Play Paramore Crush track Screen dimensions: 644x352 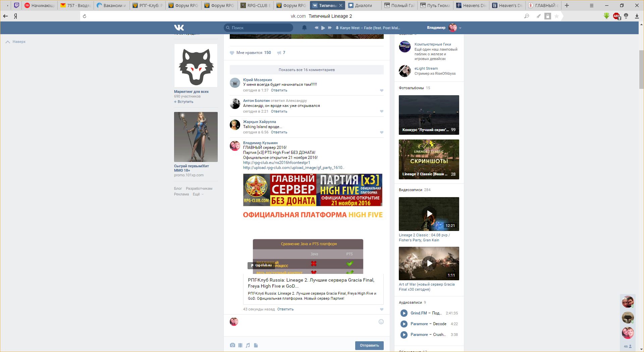(x=404, y=335)
